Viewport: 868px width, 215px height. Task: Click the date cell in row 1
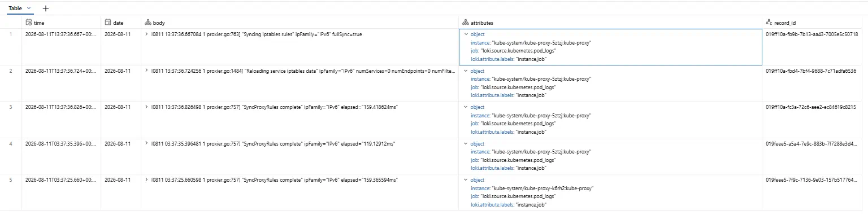[118, 34]
